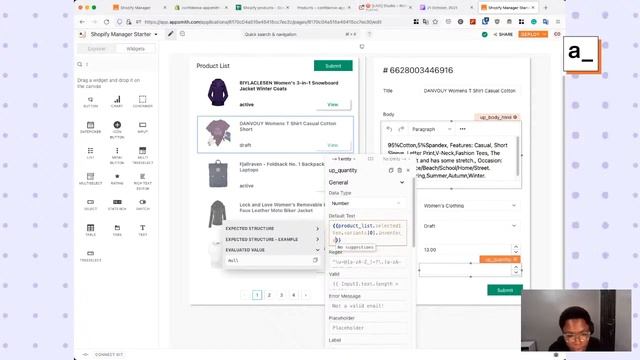Click the widget search field
Image resolution: width=640 pixels, height=360 pixels.
(x=116, y=64)
